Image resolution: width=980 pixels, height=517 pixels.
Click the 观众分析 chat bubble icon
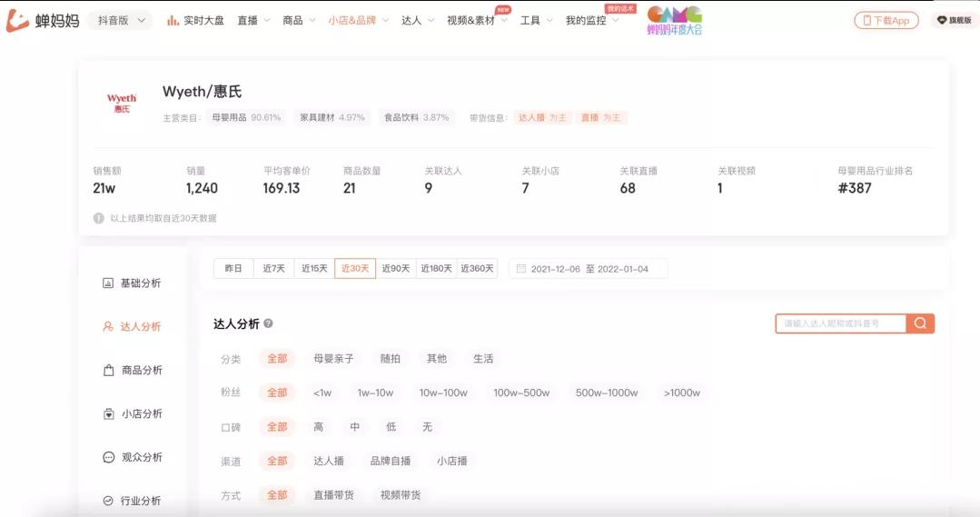(x=108, y=457)
